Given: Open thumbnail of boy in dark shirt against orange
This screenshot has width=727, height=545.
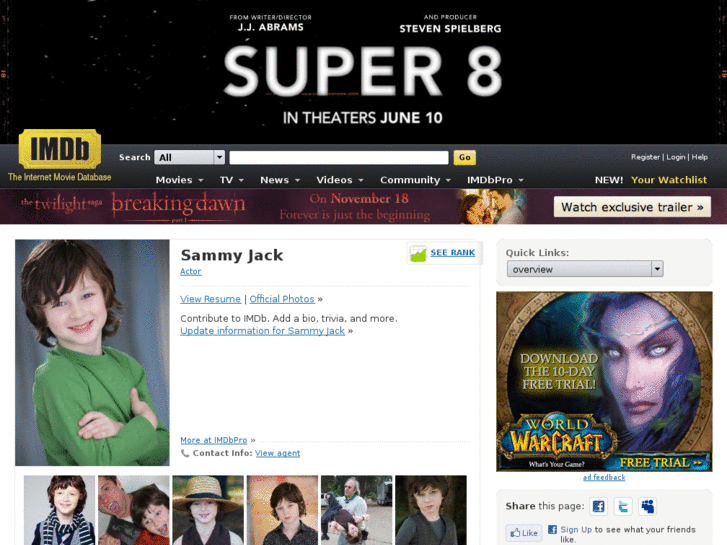Looking at the screenshot, I should click(282, 510).
